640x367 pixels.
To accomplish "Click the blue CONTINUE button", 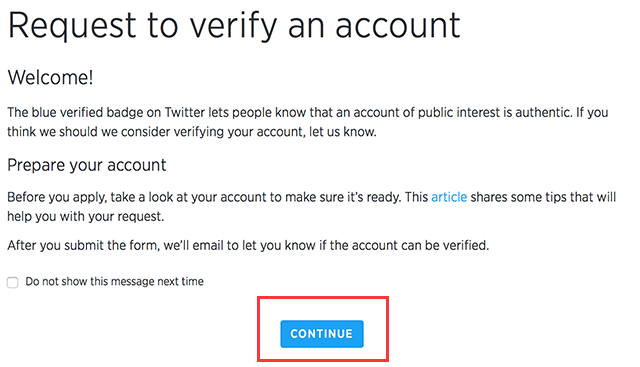I will (322, 334).
